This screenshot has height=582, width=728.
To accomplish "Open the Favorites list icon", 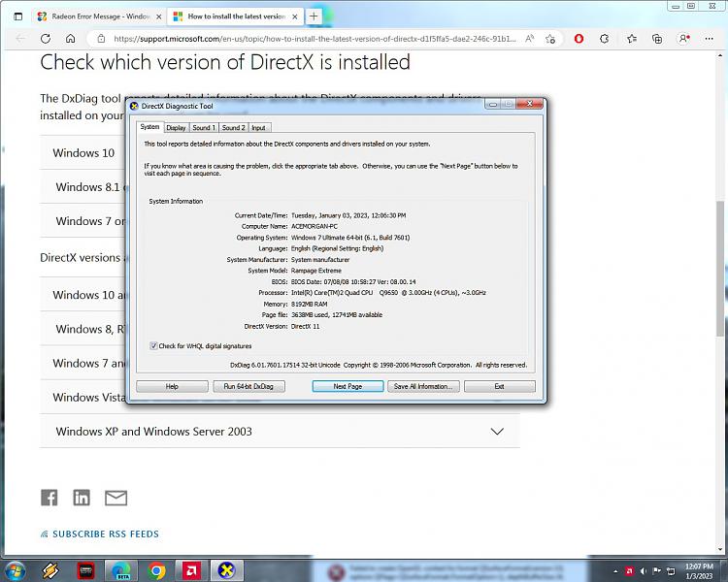I will pyautogui.click(x=632, y=39).
